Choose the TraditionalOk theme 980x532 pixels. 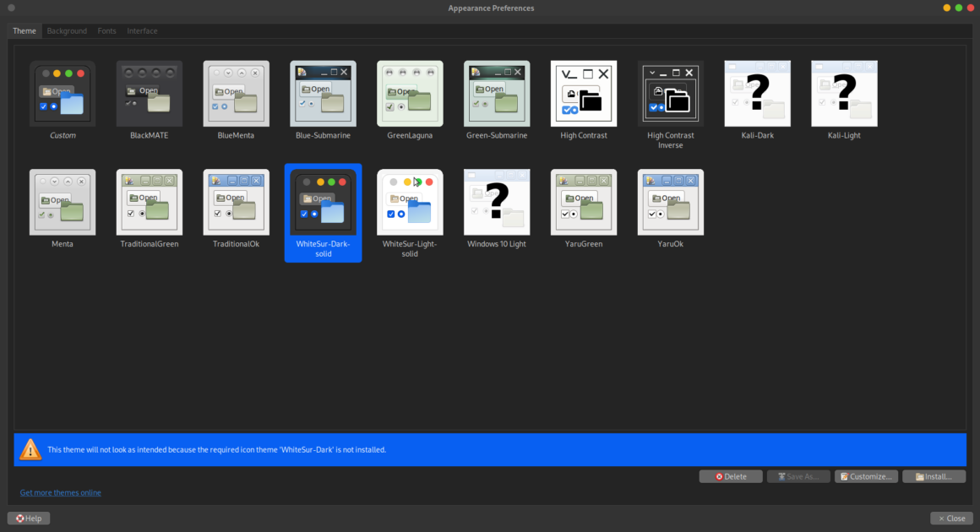236,202
